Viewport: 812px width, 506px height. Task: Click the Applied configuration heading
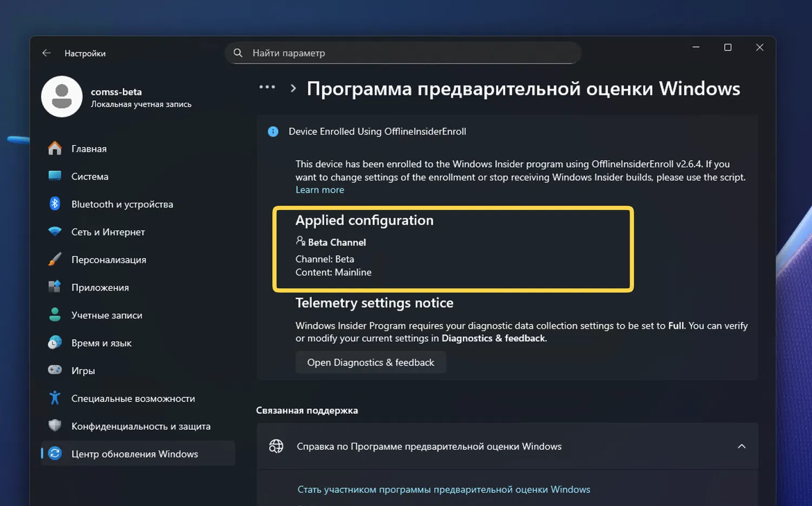[364, 220]
